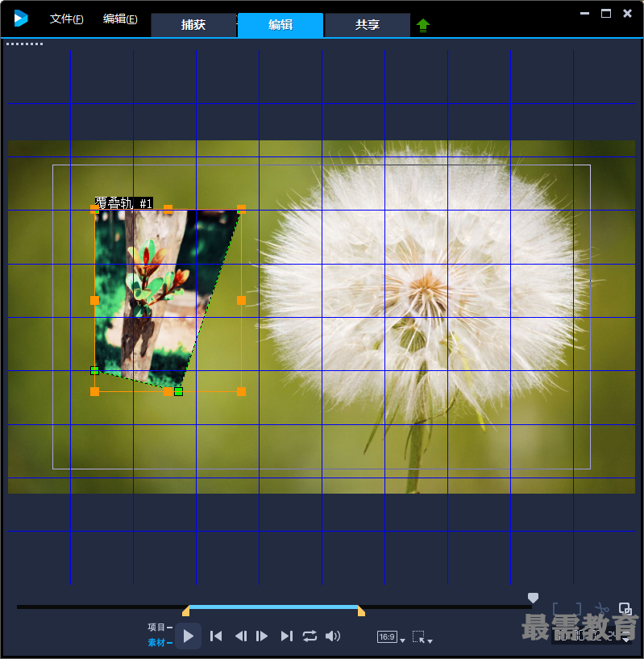Image resolution: width=644 pixels, height=659 pixels.
Task: Click the right trim marker on scrubber
Action: point(361,611)
